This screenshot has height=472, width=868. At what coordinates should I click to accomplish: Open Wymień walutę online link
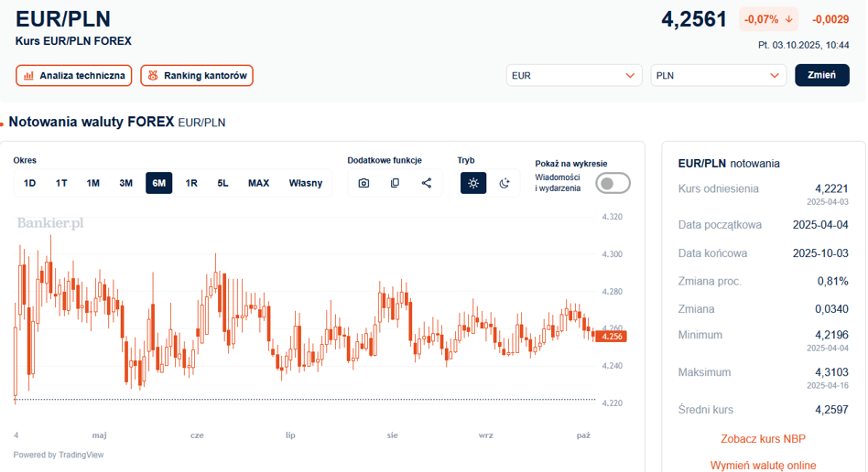click(x=763, y=465)
